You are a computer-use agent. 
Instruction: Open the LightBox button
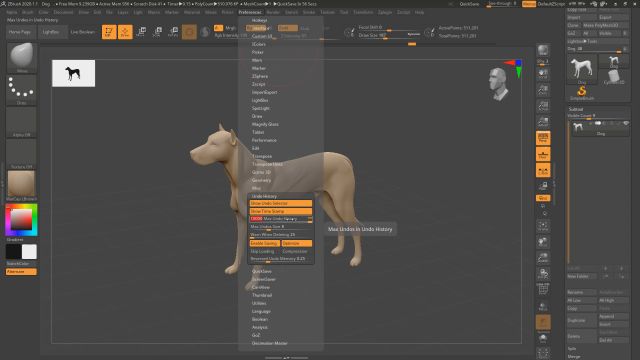point(51,32)
